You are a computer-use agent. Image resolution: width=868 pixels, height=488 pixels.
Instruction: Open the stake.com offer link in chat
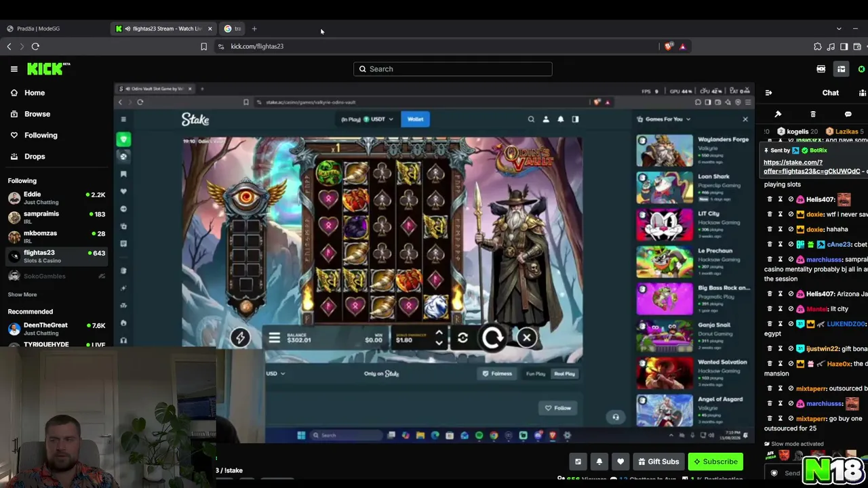coord(812,167)
